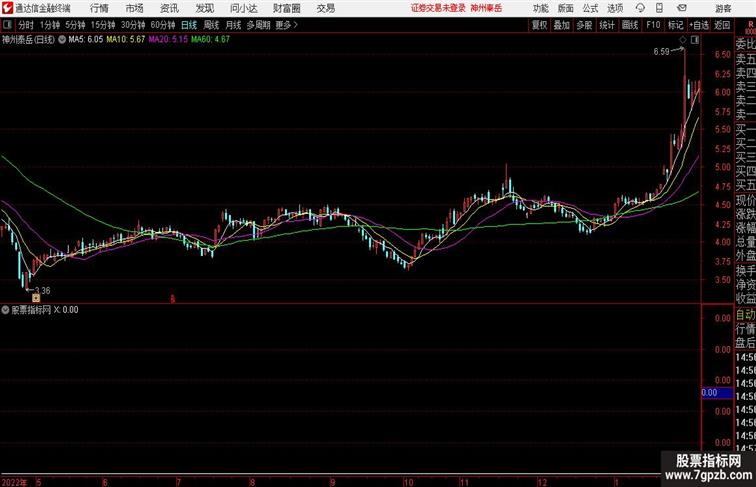The width and height of the screenshot is (756, 487).
Task: Click the MA10: 5.67 indicator label
Action: 125,40
